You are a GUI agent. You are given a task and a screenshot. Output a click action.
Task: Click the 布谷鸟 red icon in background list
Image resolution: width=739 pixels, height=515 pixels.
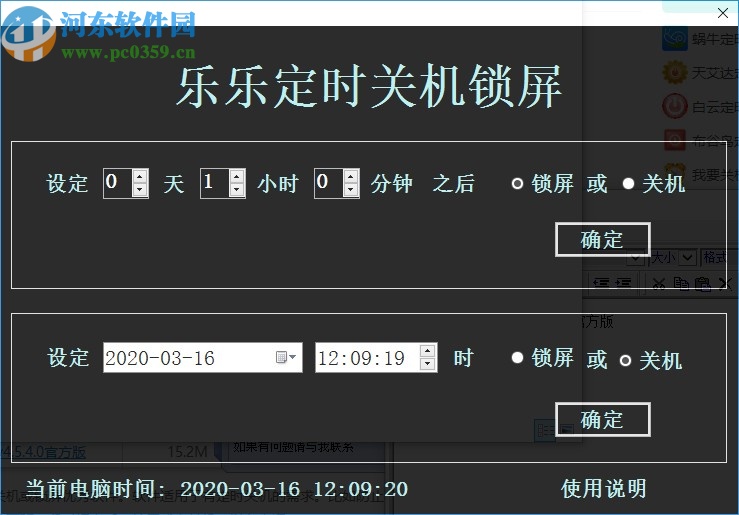point(675,140)
